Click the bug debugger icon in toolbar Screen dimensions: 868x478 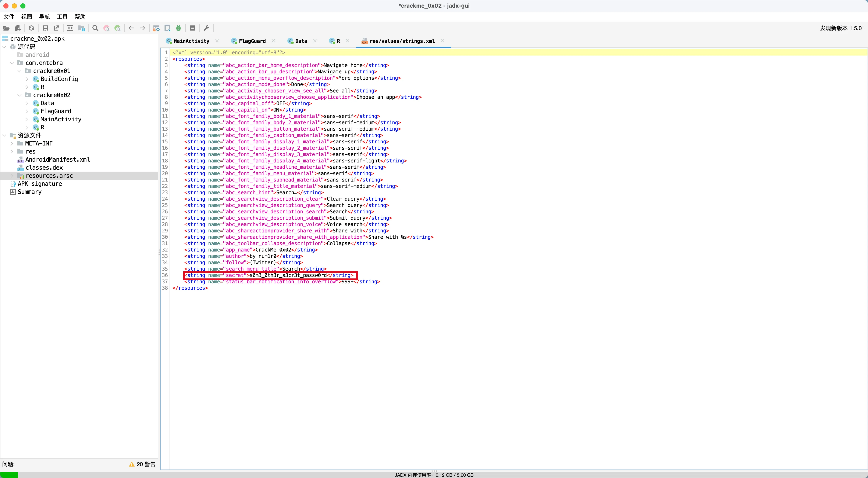[179, 28]
